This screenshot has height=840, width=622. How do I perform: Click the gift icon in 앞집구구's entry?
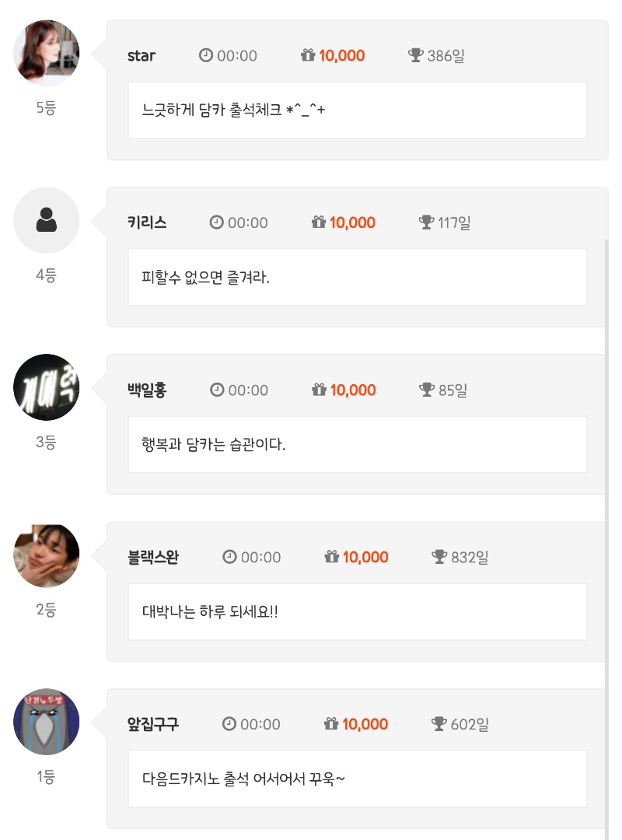(x=331, y=724)
